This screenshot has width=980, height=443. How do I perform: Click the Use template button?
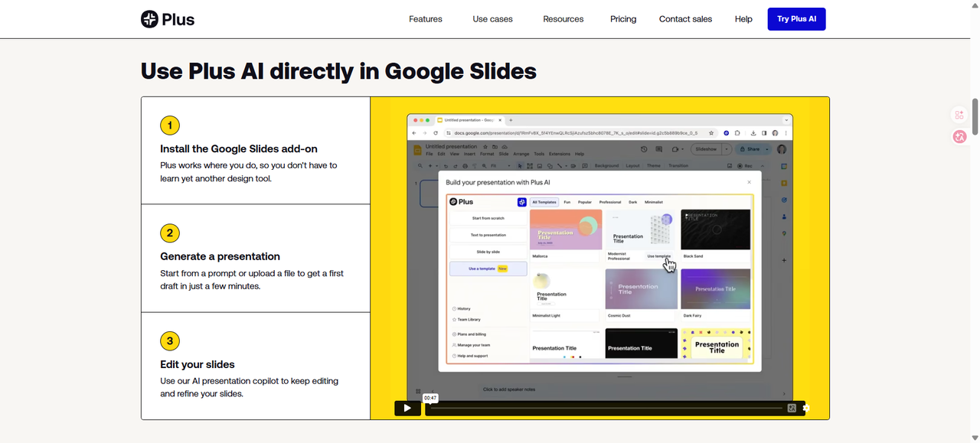[x=659, y=256]
